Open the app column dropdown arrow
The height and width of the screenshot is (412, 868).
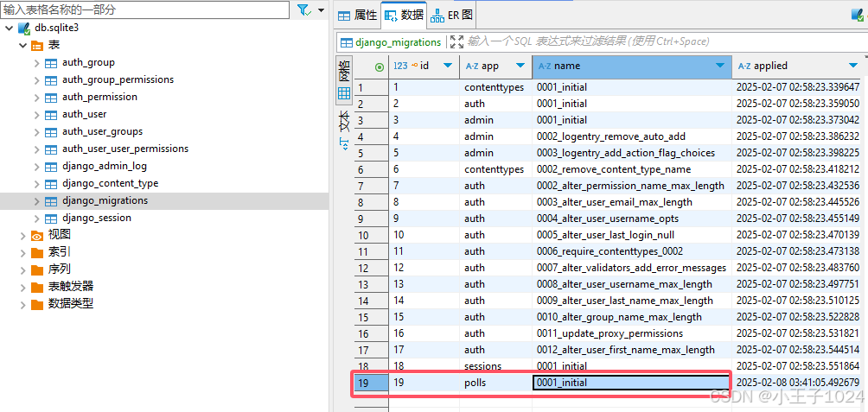(x=520, y=66)
